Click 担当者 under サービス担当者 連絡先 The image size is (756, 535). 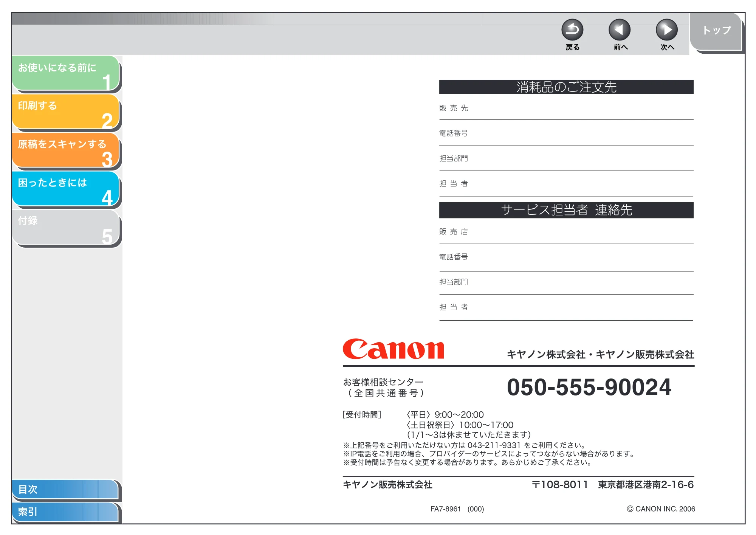coord(454,307)
